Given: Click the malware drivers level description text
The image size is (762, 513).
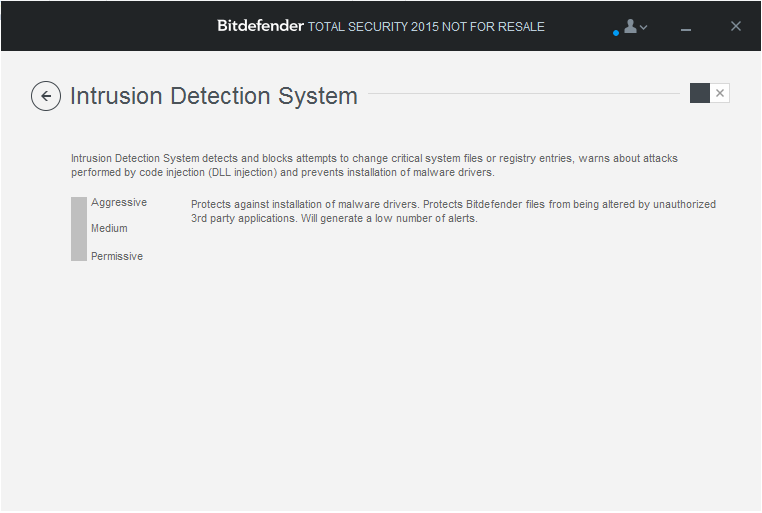Looking at the screenshot, I should tap(453, 211).
